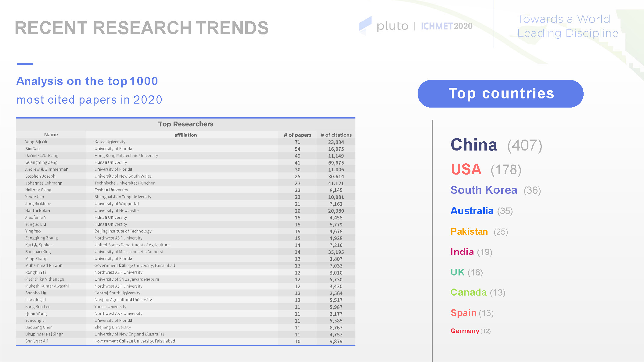Click the Top Researchers table title
Screen dimensions: 644x362
(x=185, y=124)
